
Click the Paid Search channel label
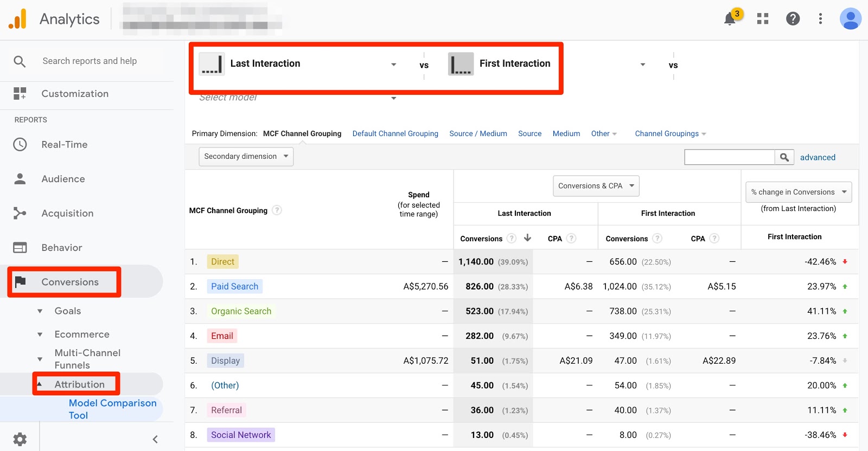[234, 286]
